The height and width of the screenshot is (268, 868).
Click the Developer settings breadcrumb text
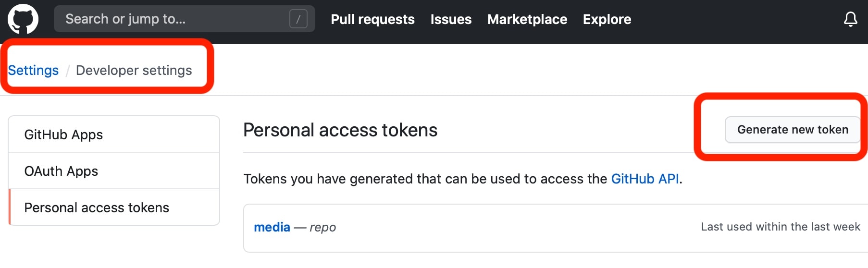(134, 70)
